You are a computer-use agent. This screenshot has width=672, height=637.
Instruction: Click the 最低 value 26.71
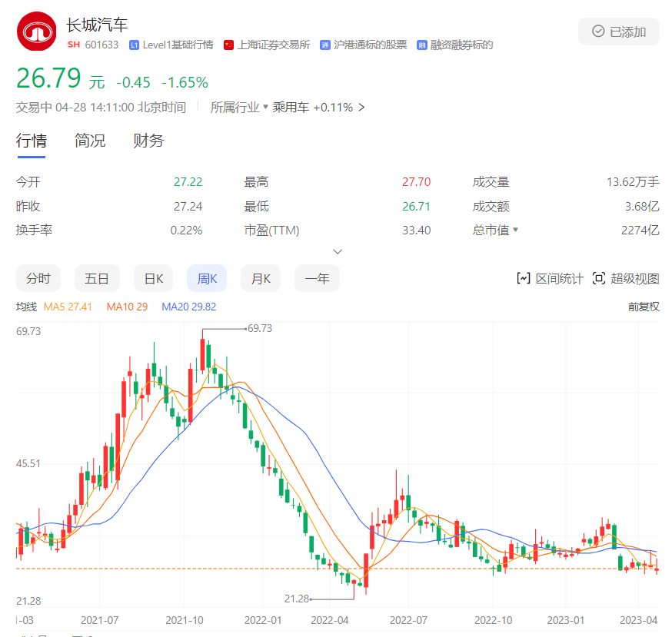coord(416,207)
